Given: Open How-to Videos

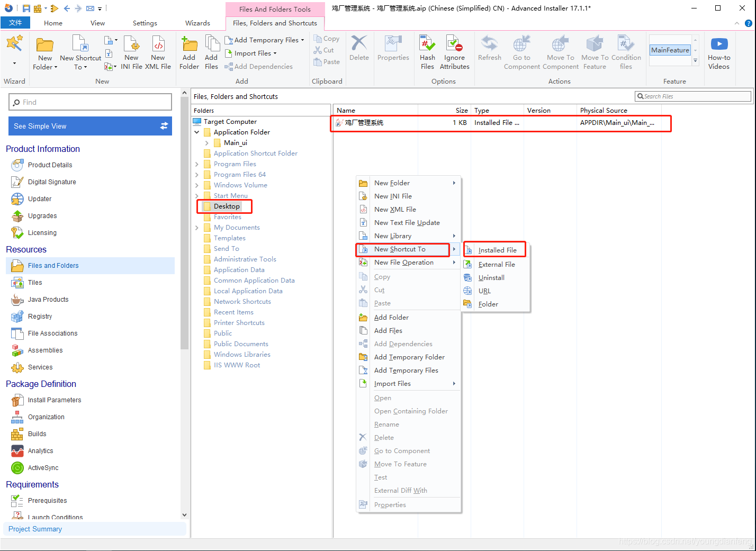Looking at the screenshot, I should tap(718, 53).
